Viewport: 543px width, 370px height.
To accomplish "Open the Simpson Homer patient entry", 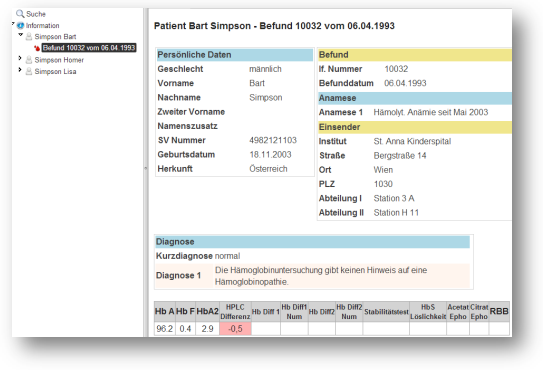I will click(59, 60).
